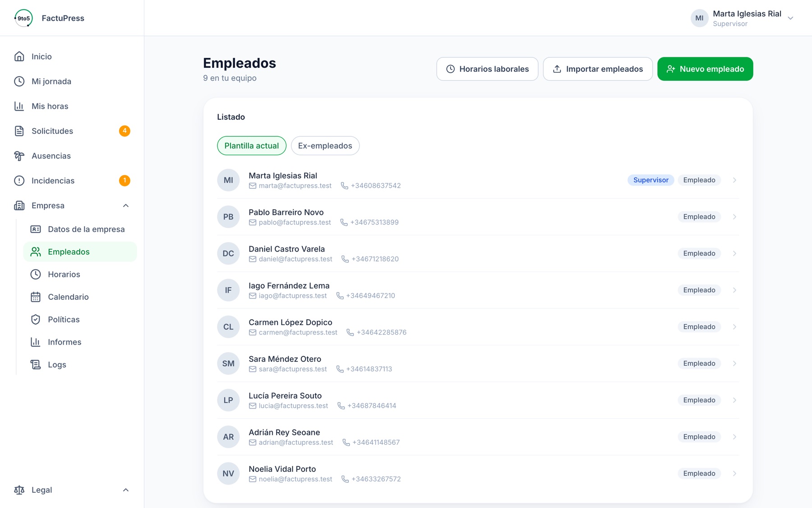Click Pablo Barreiro's phone icon
This screenshot has width=812, height=508.
point(344,222)
